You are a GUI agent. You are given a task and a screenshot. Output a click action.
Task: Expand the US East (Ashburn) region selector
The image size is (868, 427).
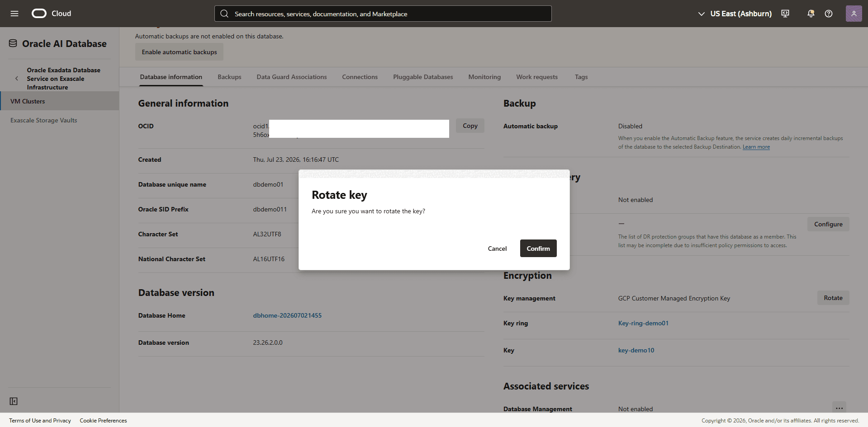(x=735, y=14)
